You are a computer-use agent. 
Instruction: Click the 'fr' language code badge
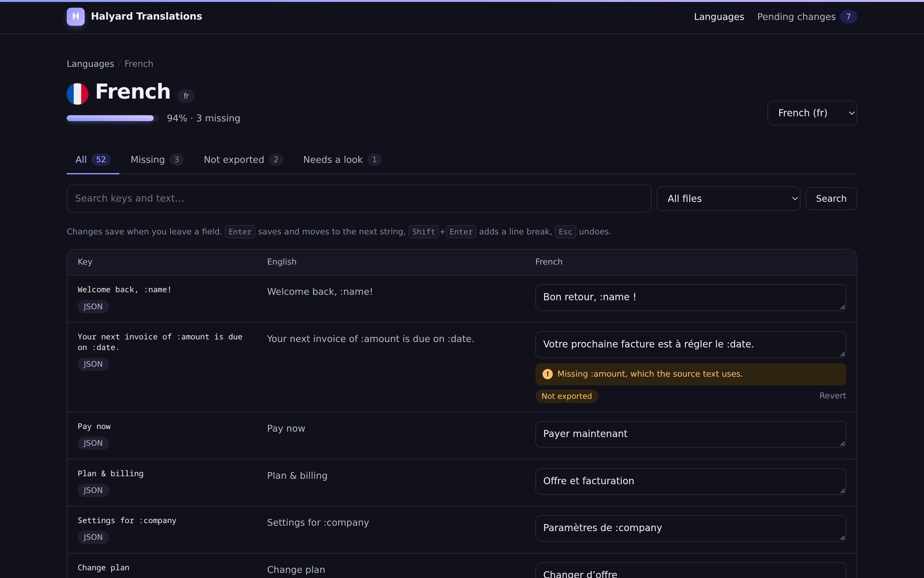click(x=186, y=96)
